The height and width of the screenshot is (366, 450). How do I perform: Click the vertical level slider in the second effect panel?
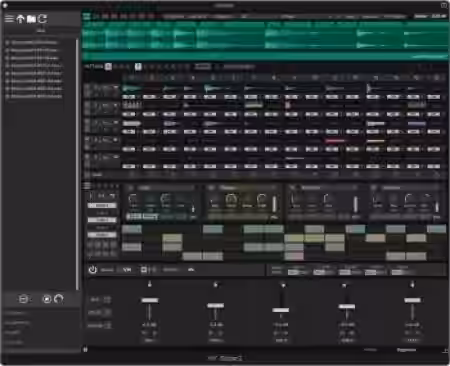coord(274,204)
